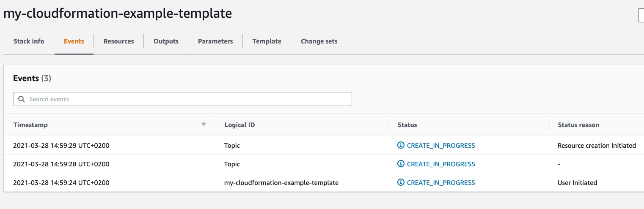Click the Timestamp column header label
Screen dimensions: 644x209
30,125
